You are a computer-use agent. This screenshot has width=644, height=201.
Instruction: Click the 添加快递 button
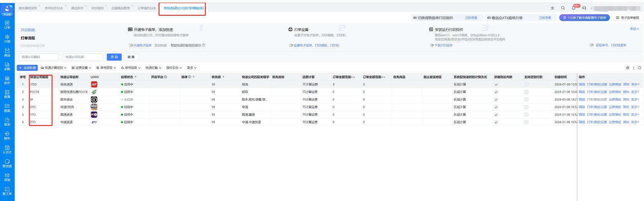[27, 68]
